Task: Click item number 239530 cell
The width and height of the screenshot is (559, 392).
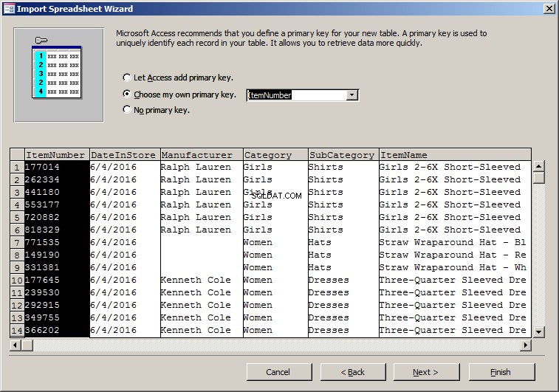Action: tap(57, 292)
